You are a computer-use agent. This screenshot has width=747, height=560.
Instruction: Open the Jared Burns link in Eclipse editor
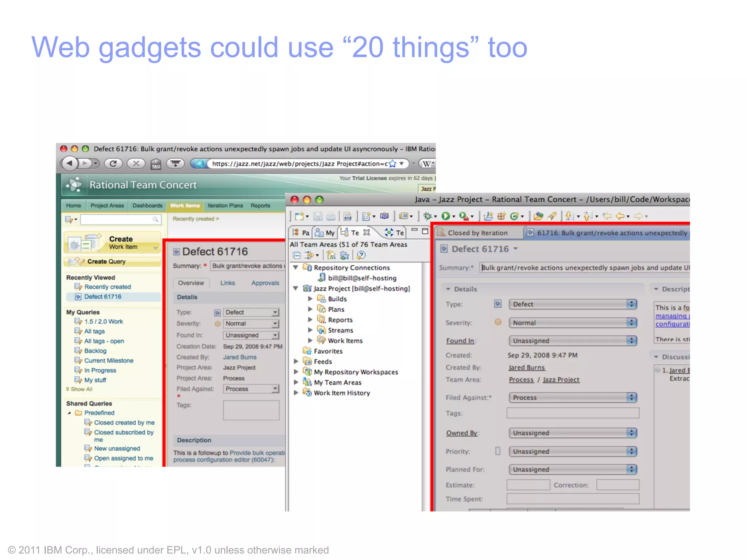pos(527,367)
